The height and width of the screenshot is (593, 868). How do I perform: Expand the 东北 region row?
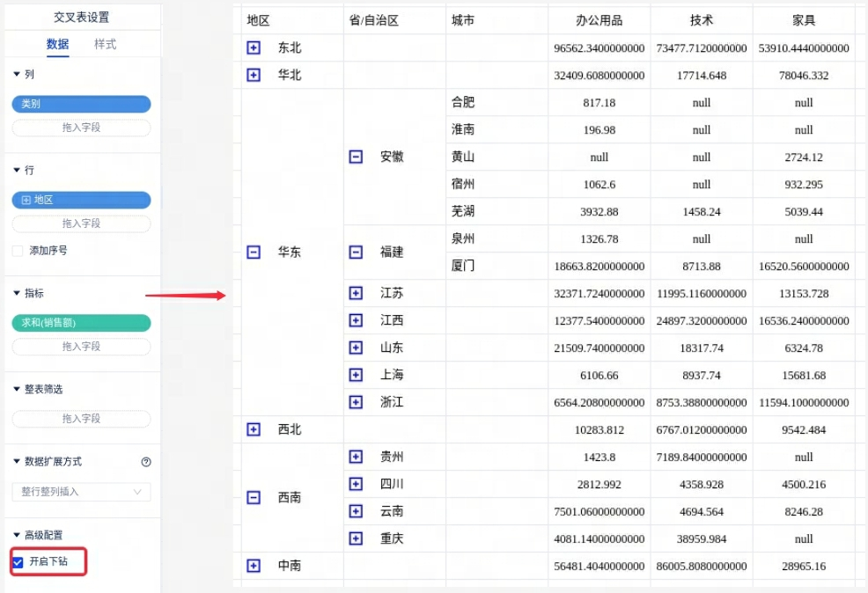pos(254,48)
